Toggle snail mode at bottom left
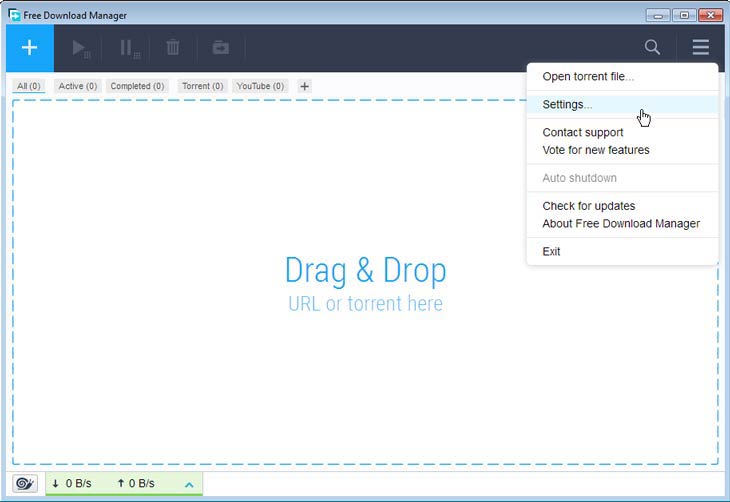Screen dimensions: 730x502 [25, 483]
